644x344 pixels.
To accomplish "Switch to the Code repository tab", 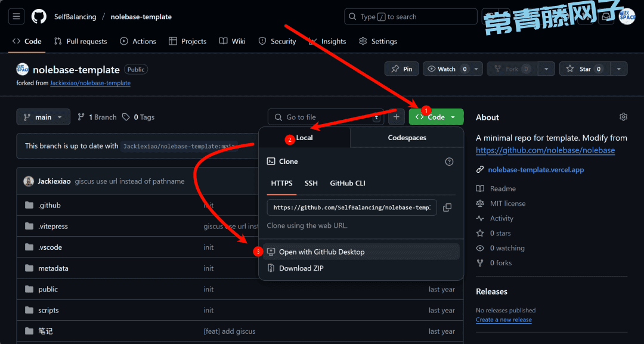I will tap(27, 41).
